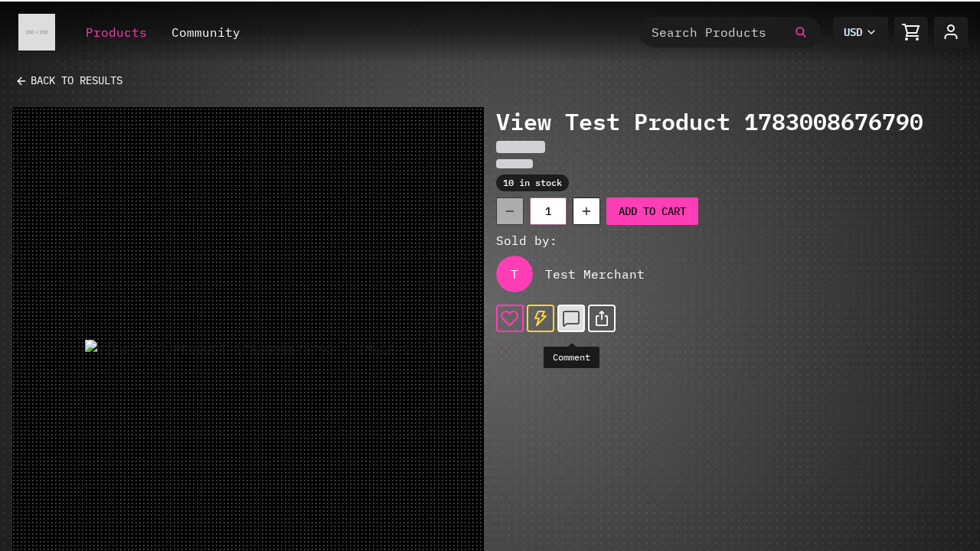
Task: Toggle the heart favorite icon
Action: pos(510,318)
